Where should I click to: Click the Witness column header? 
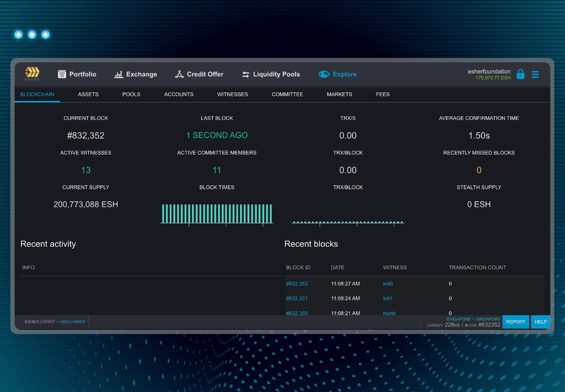(x=395, y=267)
